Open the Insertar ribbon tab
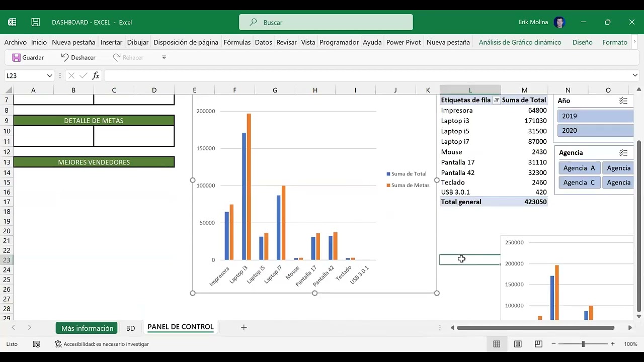This screenshot has width=644, height=362. tap(111, 42)
